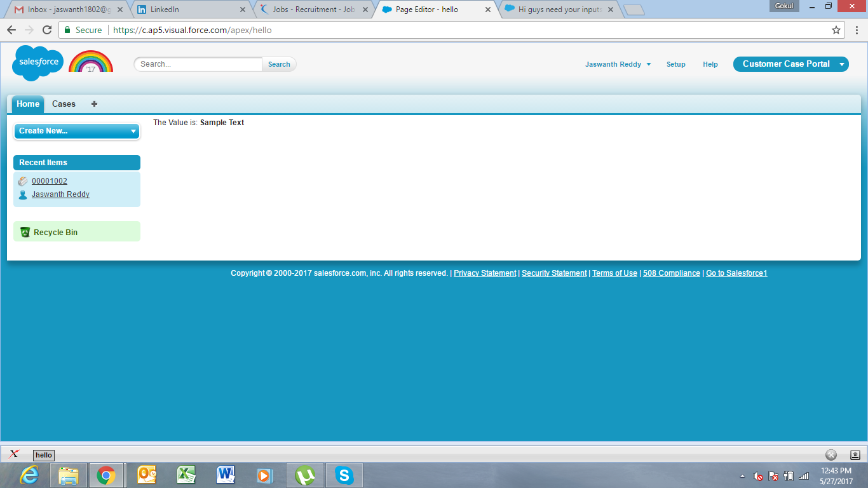
Task: Show hidden system tray icons
Action: [x=742, y=476]
